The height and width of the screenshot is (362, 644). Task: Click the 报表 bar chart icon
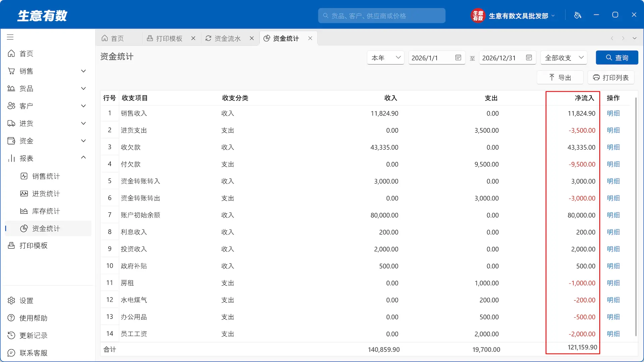point(11,158)
